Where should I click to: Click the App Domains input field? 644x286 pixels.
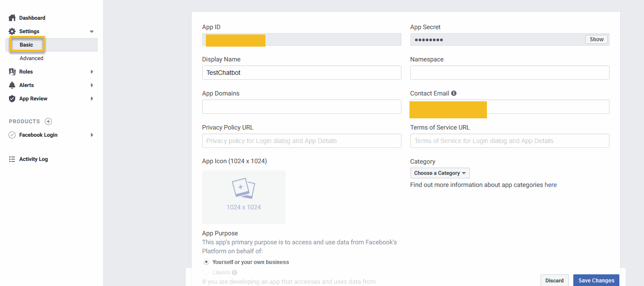(302, 107)
